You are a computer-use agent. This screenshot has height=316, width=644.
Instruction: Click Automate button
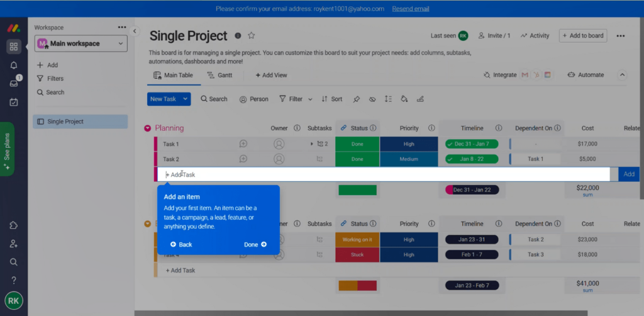click(x=586, y=75)
